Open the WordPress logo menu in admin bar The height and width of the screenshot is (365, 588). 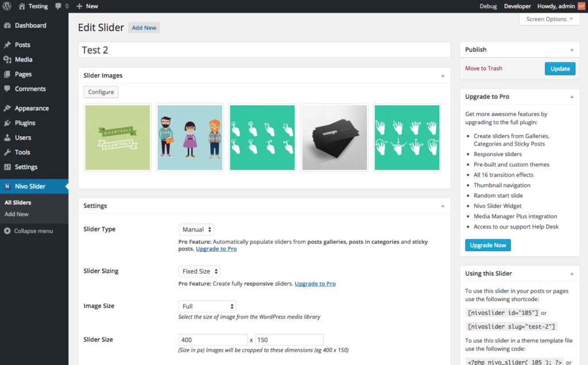(6, 6)
